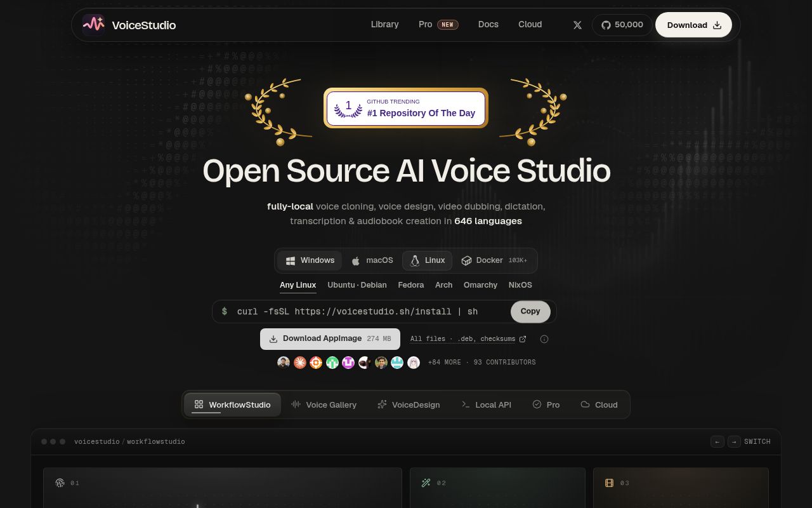Click the fingerprint icon on card 01
812x508 pixels.
(60, 483)
